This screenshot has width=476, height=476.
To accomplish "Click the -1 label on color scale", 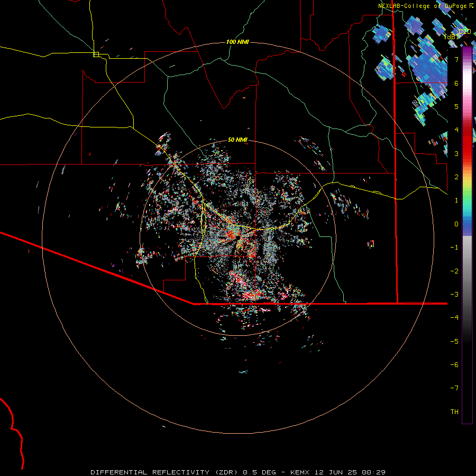I will tap(454, 248).
